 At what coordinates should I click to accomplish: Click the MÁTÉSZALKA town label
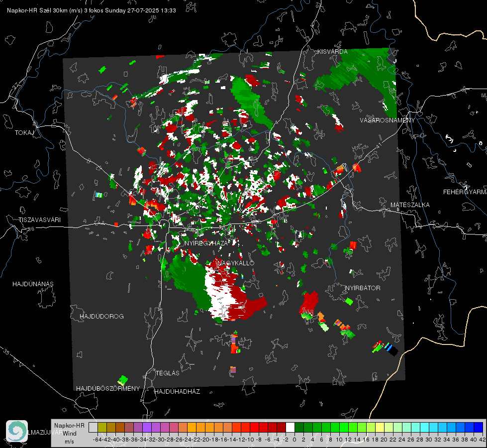pos(410,205)
